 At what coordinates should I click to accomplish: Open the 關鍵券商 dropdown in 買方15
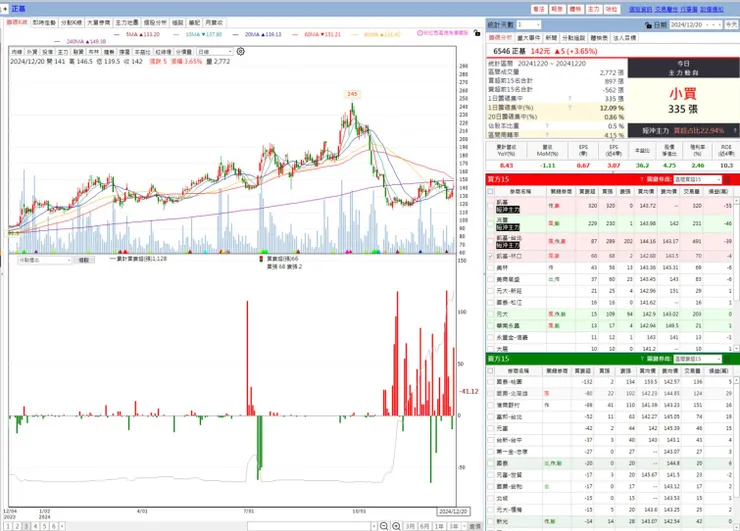pyautogui.click(x=698, y=179)
